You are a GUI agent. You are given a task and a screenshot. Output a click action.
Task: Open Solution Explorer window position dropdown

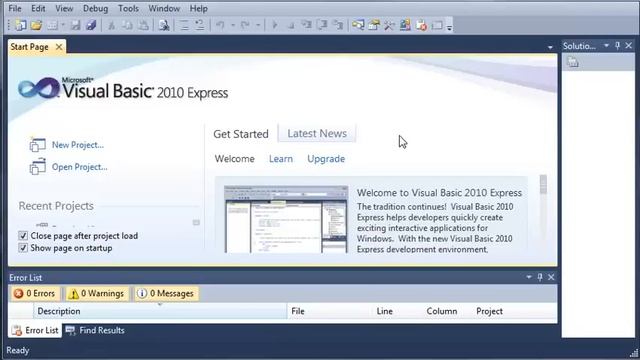coord(607,46)
